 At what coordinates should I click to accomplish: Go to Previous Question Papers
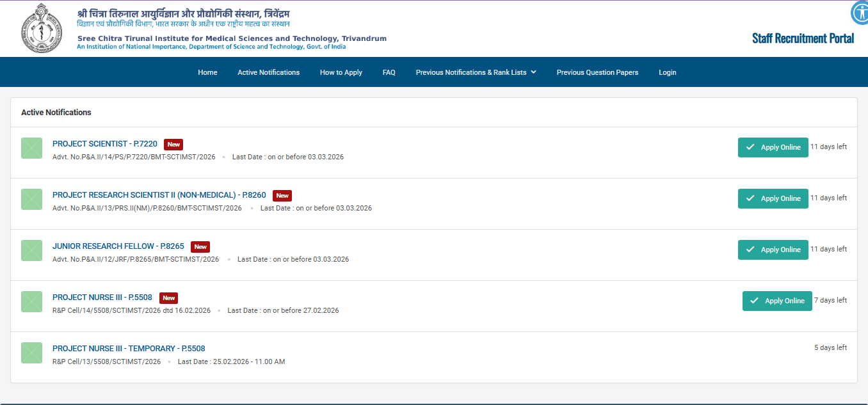597,72
